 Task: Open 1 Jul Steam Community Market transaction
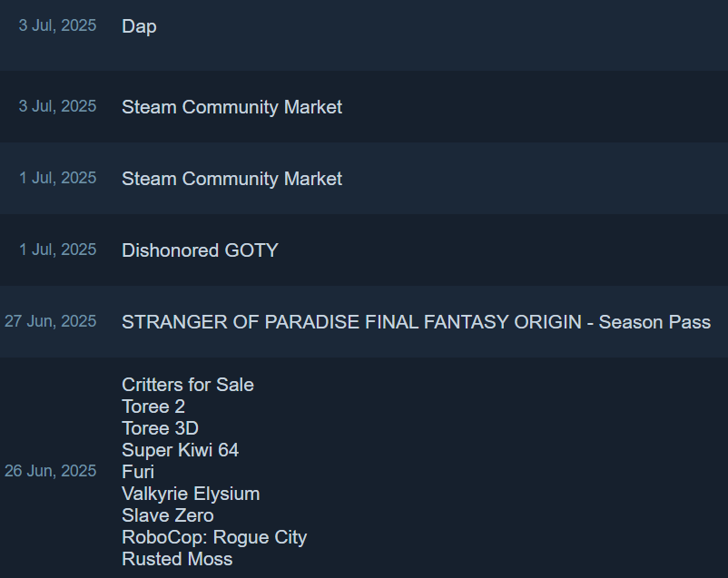[x=364, y=178]
